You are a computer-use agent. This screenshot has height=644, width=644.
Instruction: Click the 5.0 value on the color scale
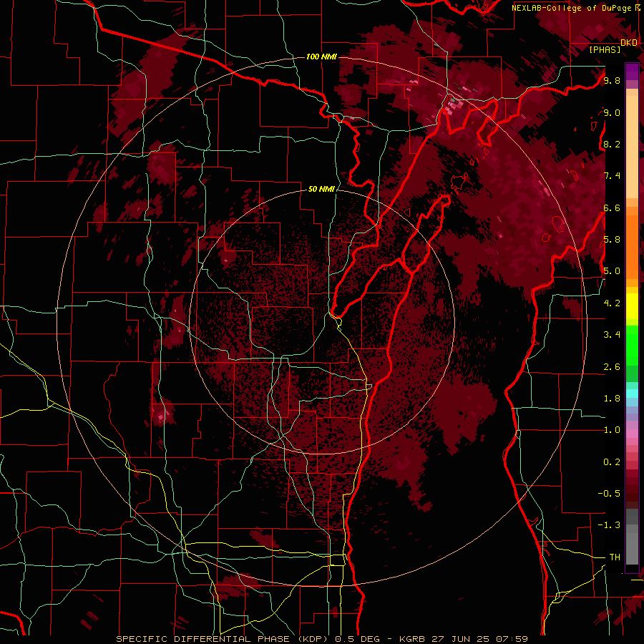tap(612, 271)
